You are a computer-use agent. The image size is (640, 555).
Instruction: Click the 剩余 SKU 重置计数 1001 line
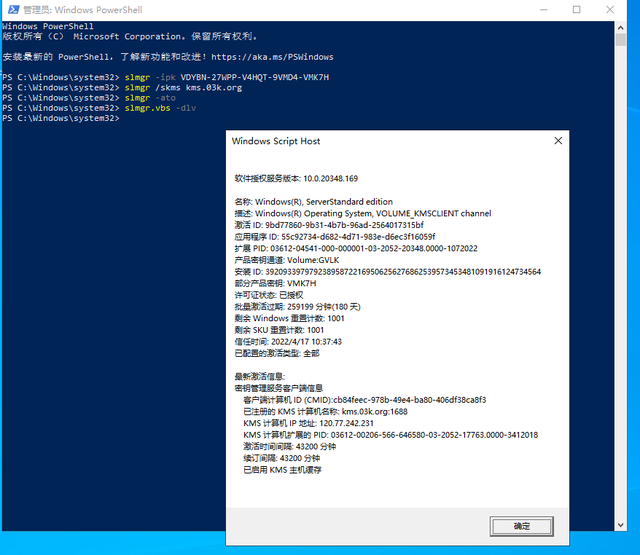tap(279, 330)
